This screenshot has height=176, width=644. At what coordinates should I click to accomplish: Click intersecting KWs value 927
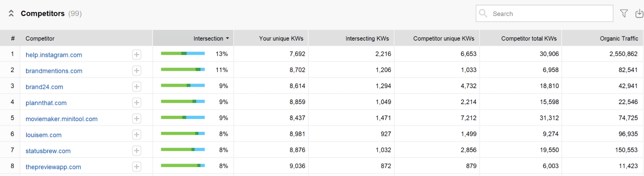coord(386,134)
